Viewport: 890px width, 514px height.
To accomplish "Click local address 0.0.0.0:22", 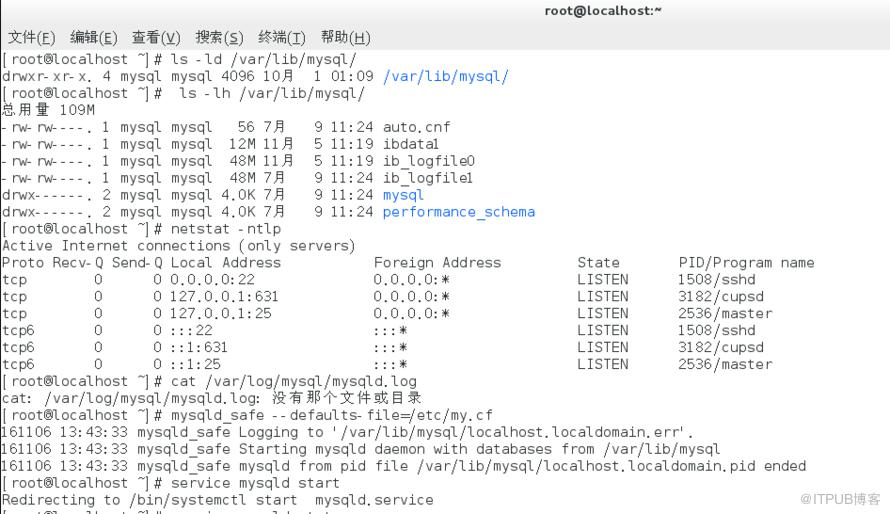I will click(212, 280).
